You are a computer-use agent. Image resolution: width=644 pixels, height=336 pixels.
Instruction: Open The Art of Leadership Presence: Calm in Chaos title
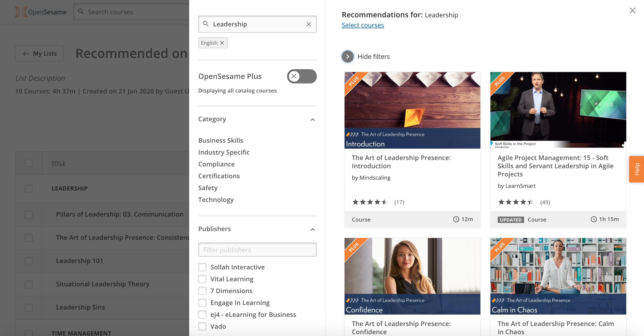pyautogui.click(x=556, y=328)
